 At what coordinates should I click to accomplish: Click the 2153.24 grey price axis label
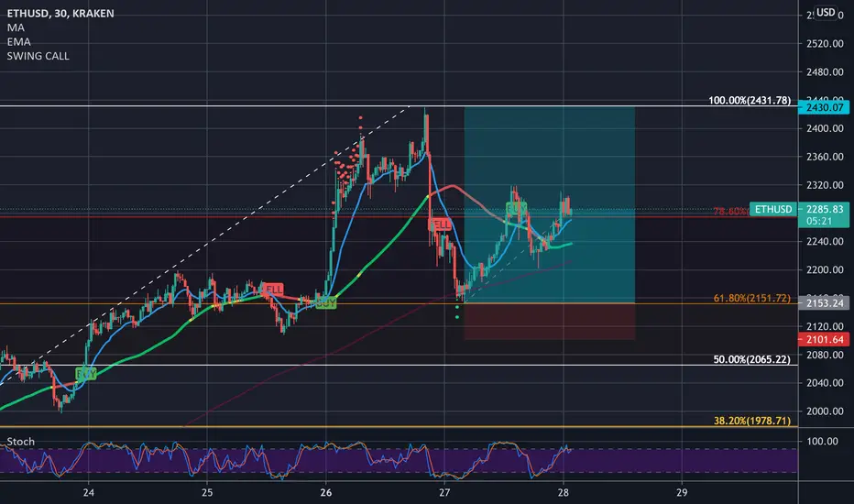pyautogui.click(x=824, y=303)
